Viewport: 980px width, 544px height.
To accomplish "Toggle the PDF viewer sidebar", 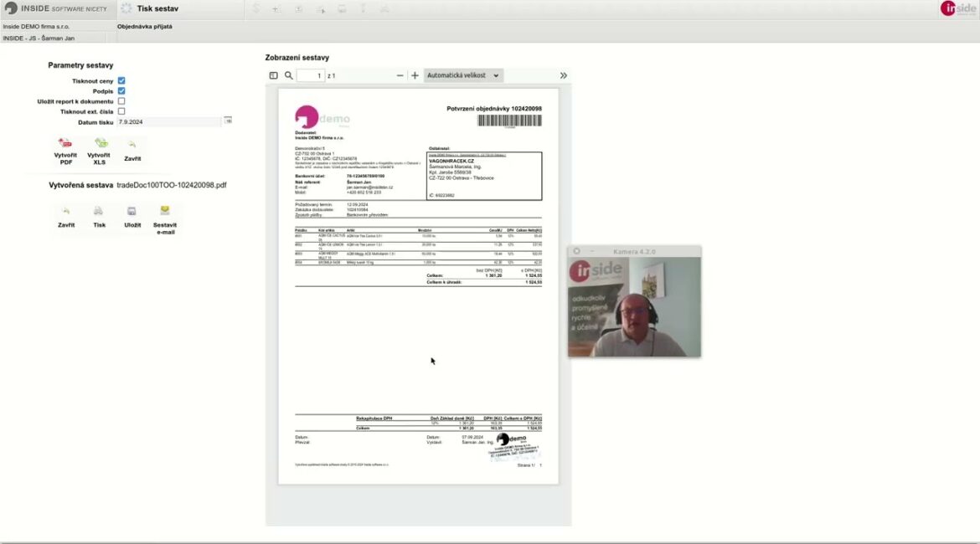I will 274,75.
